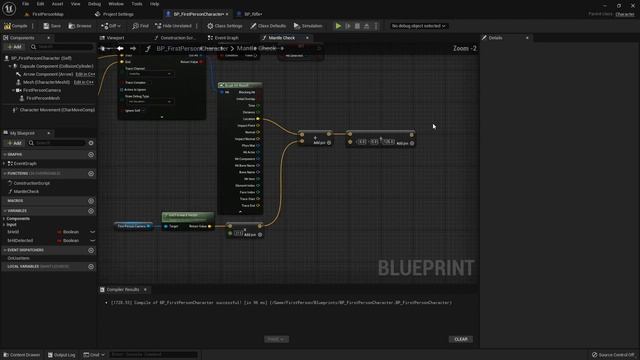Click the Find magnifier toolbar button
Screen dimensions: 640x360
click(x=140, y=26)
